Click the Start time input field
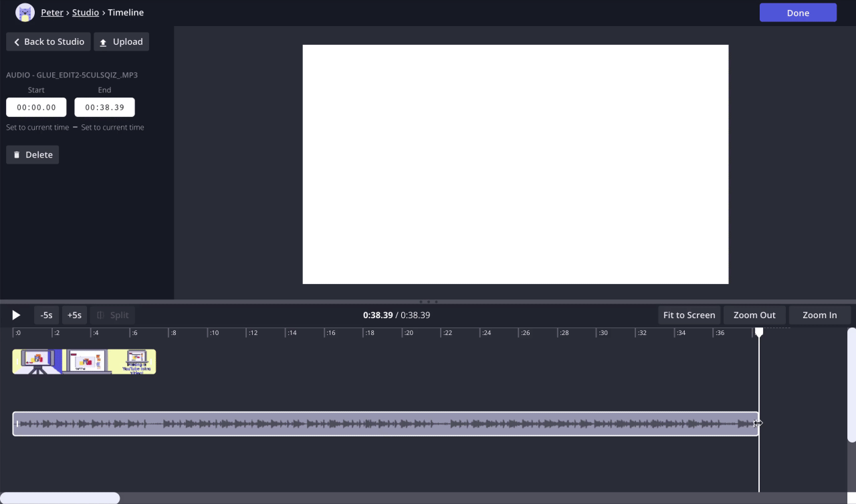This screenshot has width=856, height=504. 36,107
